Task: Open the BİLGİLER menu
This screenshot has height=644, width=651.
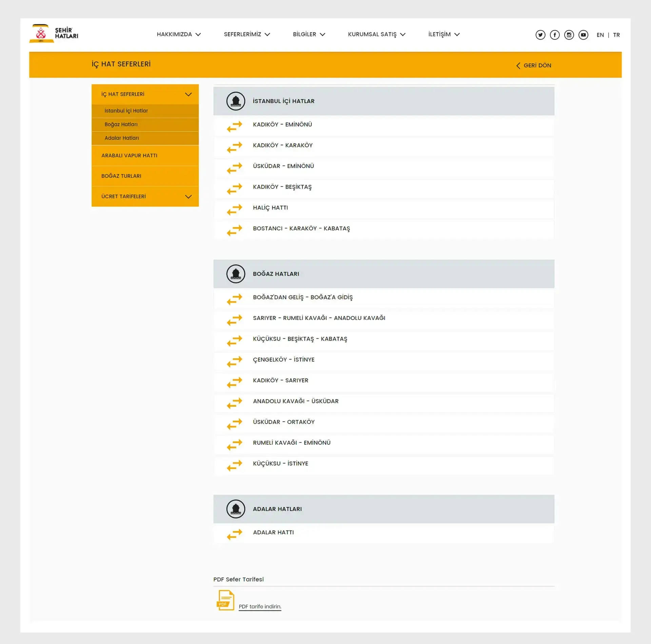Action: point(308,34)
